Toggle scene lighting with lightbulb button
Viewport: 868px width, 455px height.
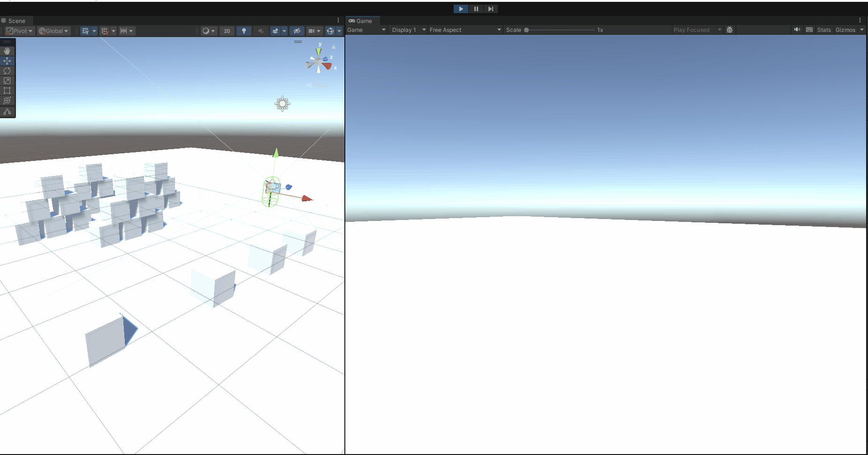[x=244, y=31]
